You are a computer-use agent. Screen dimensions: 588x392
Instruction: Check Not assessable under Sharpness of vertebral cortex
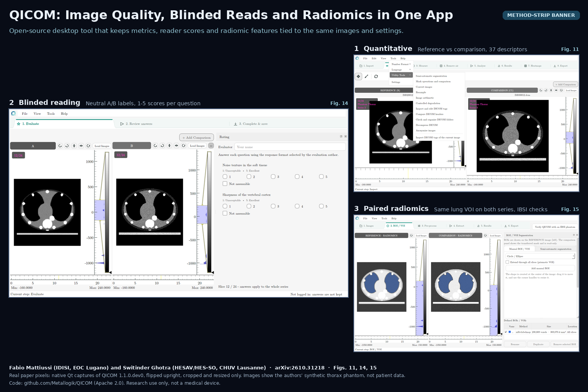225,213
